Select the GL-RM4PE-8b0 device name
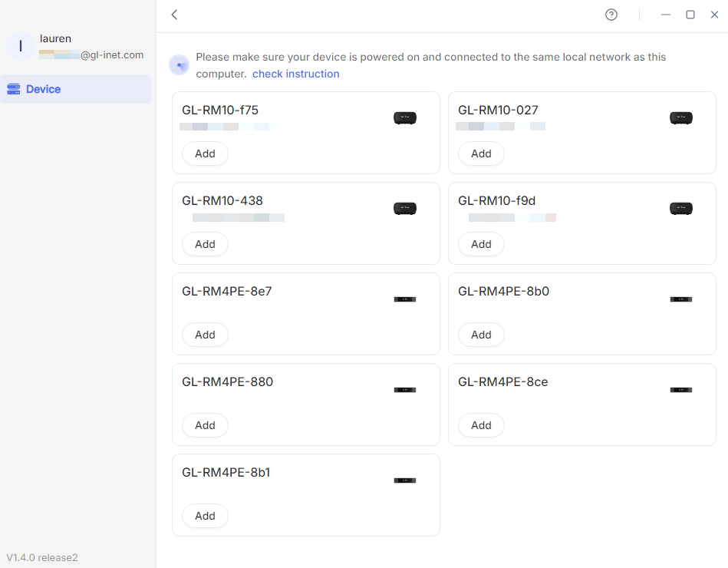 point(504,291)
